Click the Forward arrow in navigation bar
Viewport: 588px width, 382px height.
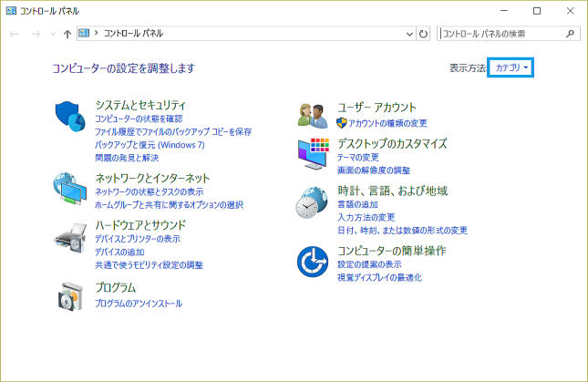pyautogui.click(x=36, y=34)
